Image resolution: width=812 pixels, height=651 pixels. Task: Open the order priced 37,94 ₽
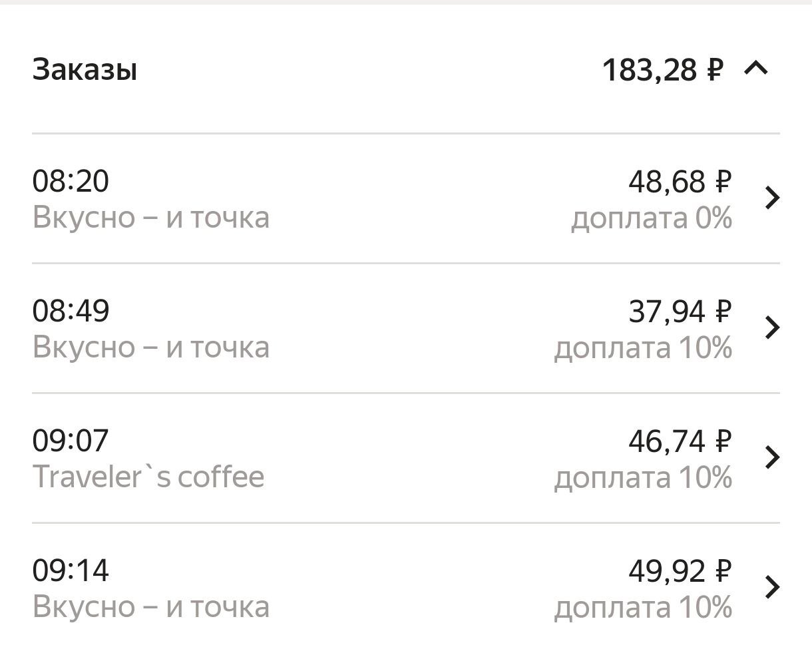tap(680, 311)
